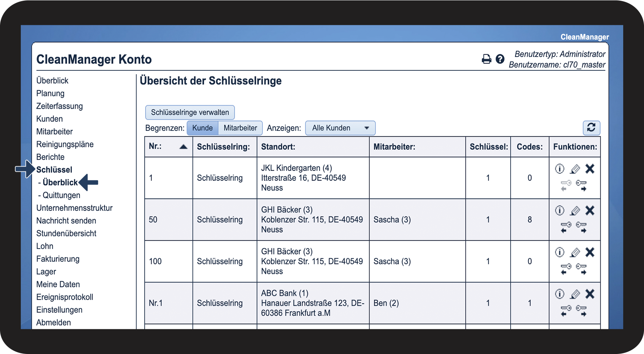The height and width of the screenshot is (354, 644).
Task: Return key ring 50 (left-arrow key icon)
Action: [x=565, y=227]
